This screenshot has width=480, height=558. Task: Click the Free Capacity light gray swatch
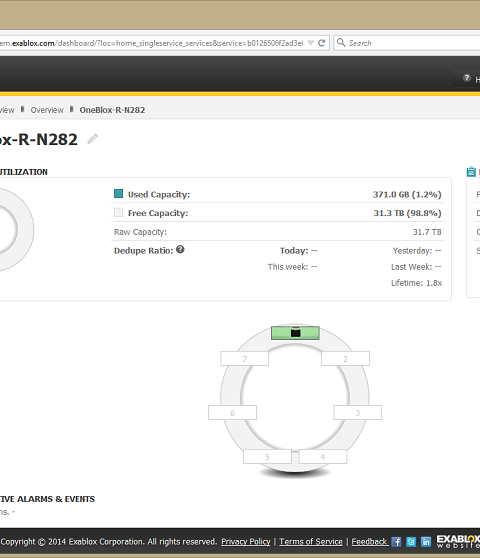[118, 212]
